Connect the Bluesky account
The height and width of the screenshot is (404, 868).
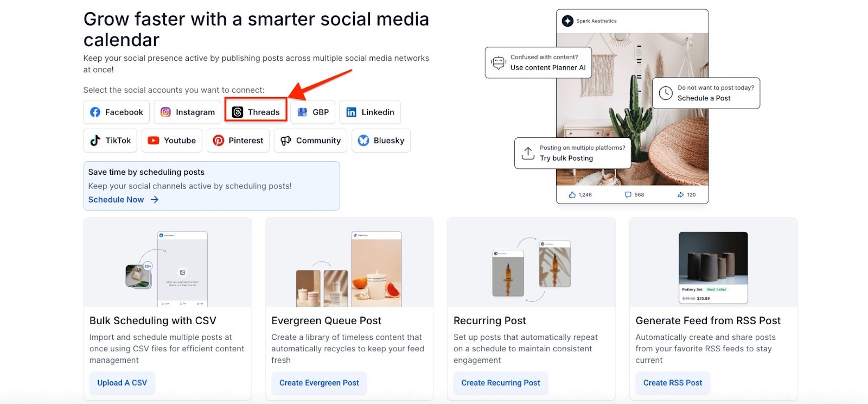click(x=381, y=140)
